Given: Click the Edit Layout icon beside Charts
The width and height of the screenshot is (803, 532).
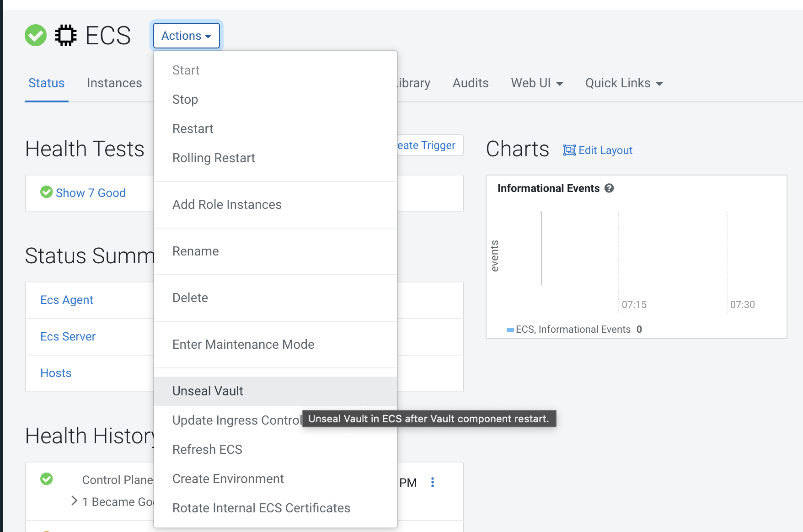Looking at the screenshot, I should (x=569, y=150).
